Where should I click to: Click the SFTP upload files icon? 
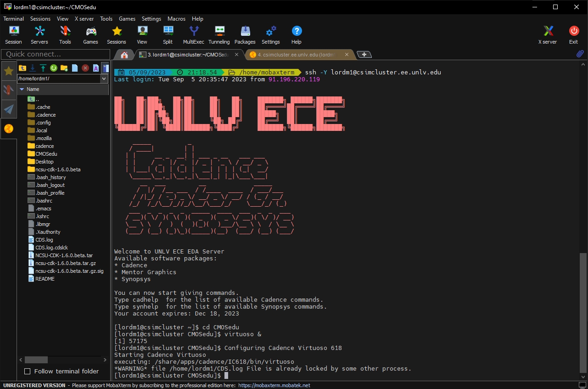[x=43, y=68]
